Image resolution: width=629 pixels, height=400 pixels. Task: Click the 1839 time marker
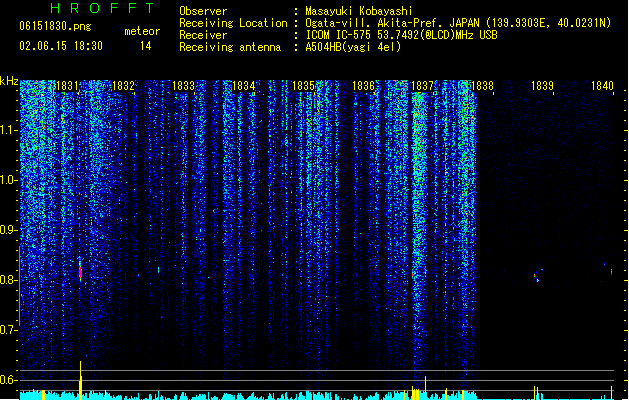pyautogui.click(x=542, y=86)
